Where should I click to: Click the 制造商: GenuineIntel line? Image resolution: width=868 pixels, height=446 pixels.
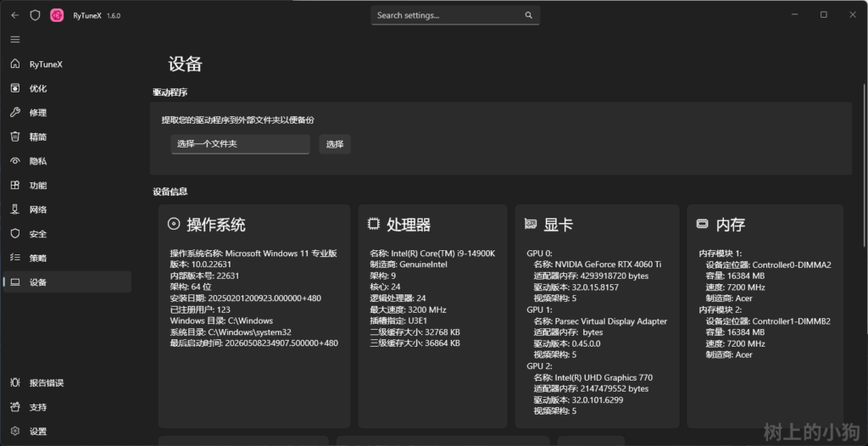pyautogui.click(x=409, y=265)
